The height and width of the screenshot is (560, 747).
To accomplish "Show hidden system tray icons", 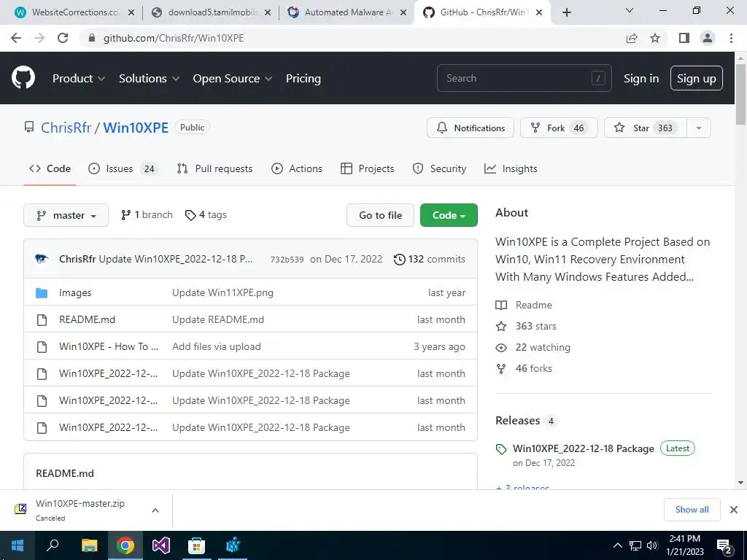I will point(617,545).
